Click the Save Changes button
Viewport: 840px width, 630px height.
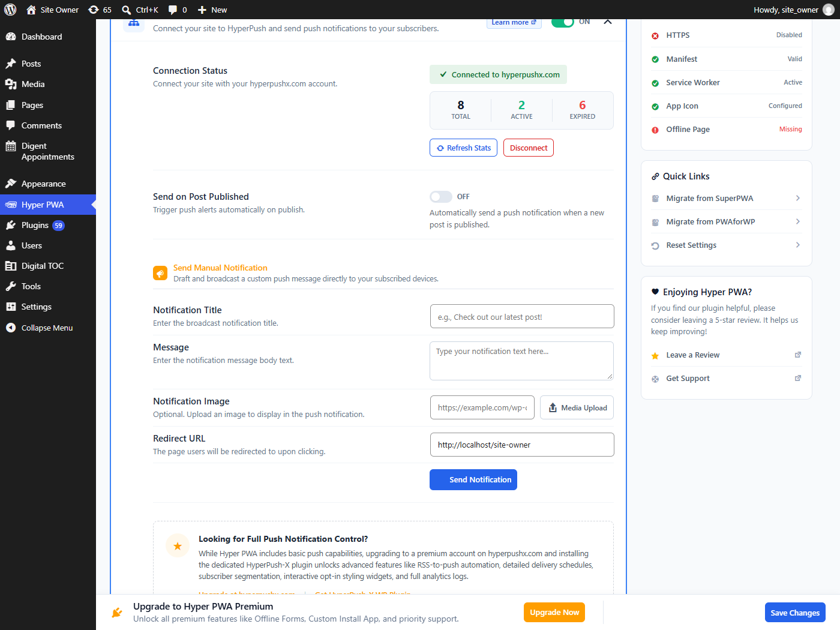pyautogui.click(x=795, y=612)
